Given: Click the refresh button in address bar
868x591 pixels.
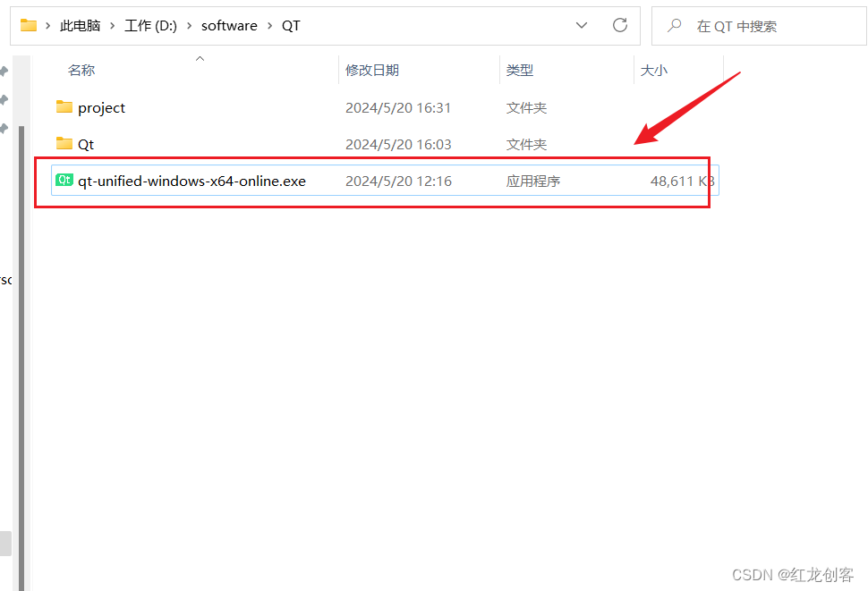Looking at the screenshot, I should 620,25.
